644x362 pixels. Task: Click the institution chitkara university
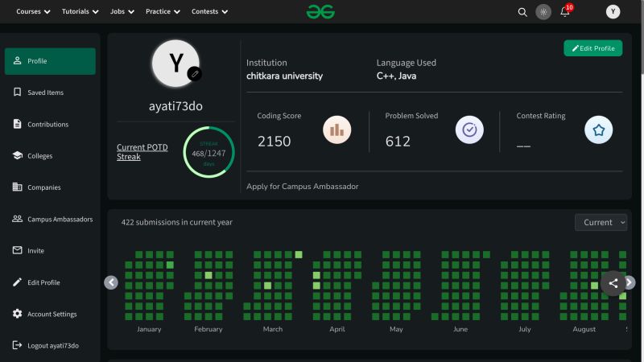pyautogui.click(x=285, y=76)
